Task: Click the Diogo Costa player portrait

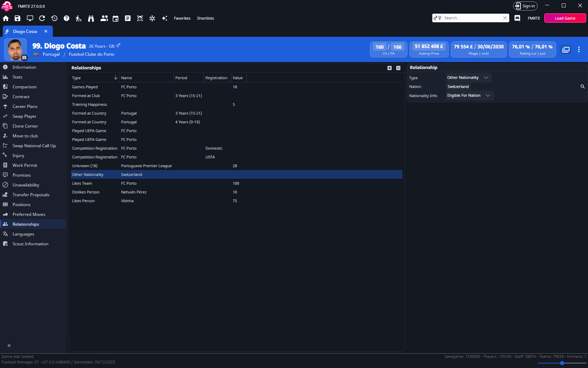Action: 15,49
